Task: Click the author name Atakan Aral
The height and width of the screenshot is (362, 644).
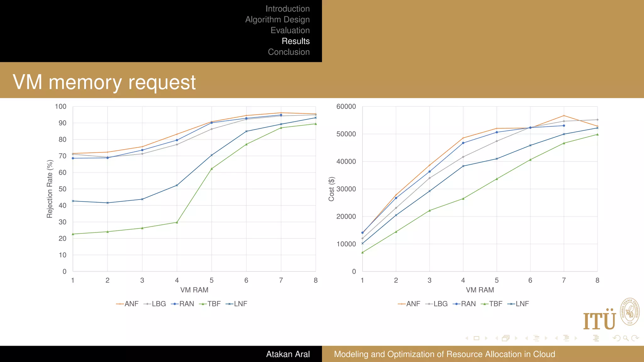Action: (x=288, y=354)
